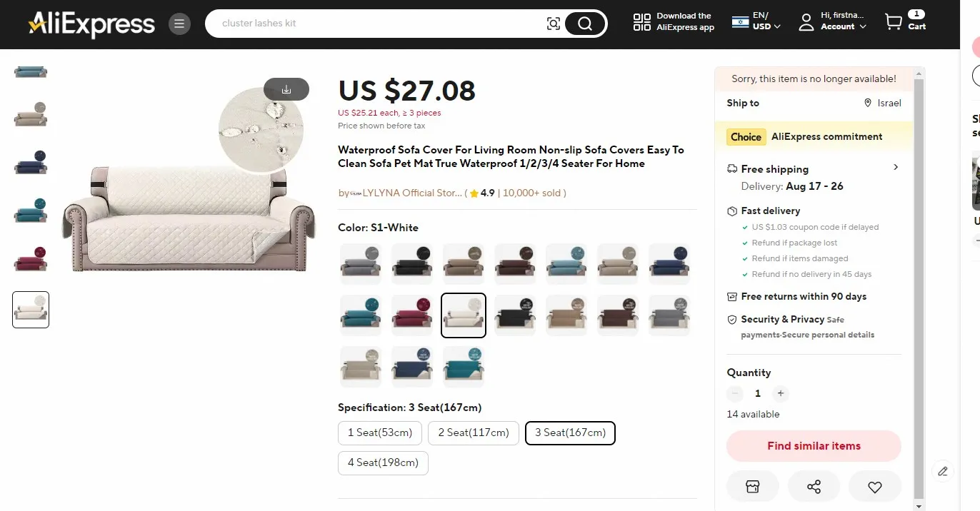
Task: Select the black sofa cover color swatch
Action: click(412, 264)
